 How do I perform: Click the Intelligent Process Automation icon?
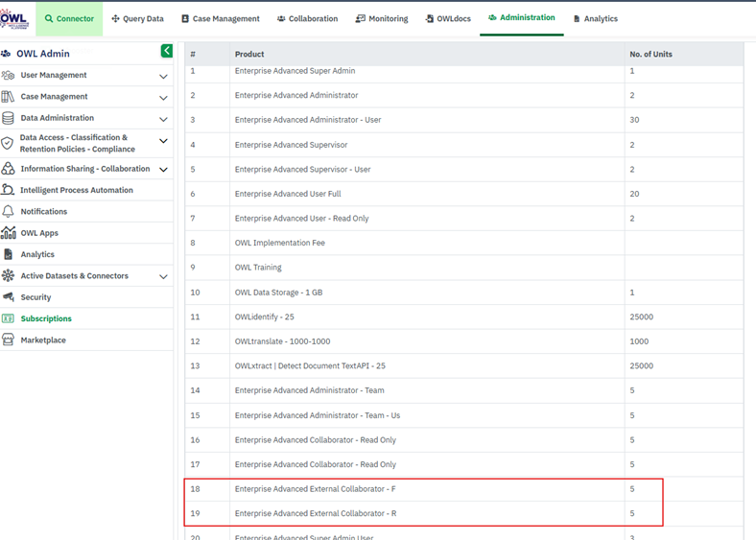9,190
